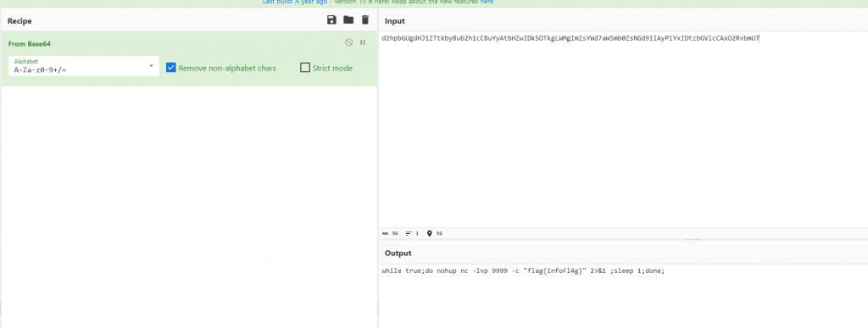Click the input cursor position marker icon
Screen dimensions: 868x329
point(430,234)
